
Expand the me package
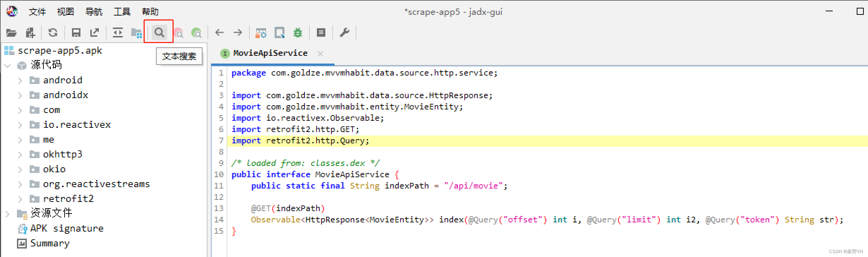[20, 140]
